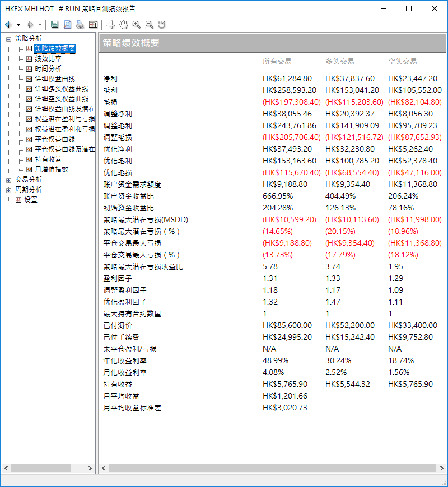Click the 666.95% 账户资金收益比 value
Image resolution: width=448 pixels, height=487 pixels.
point(278,196)
